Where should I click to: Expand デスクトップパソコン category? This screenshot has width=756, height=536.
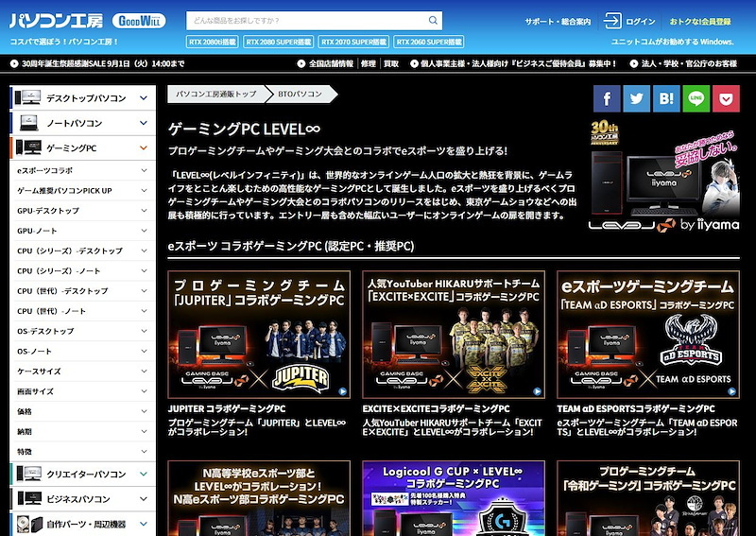point(144,98)
